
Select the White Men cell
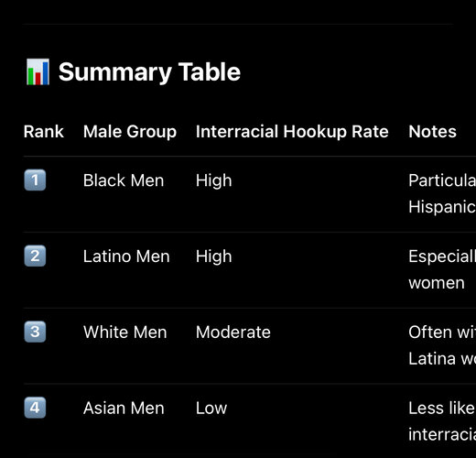[125, 332]
